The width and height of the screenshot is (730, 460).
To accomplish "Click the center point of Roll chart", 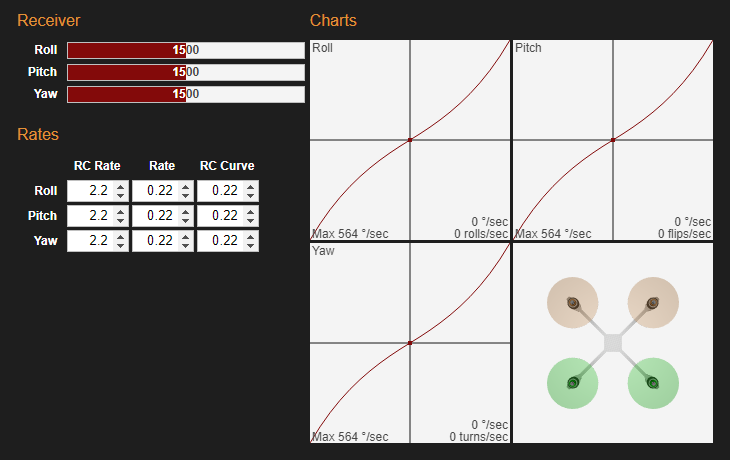I will [410, 140].
